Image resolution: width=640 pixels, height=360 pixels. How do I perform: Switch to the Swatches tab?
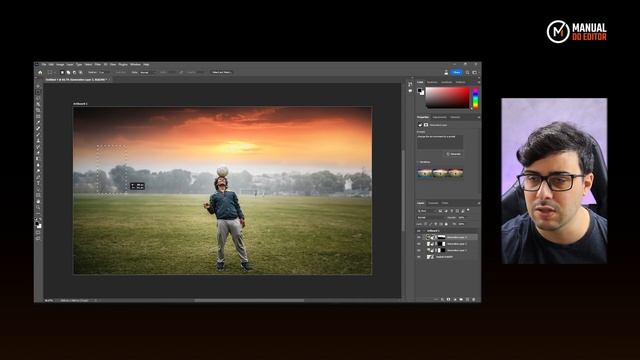[x=432, y=82]
